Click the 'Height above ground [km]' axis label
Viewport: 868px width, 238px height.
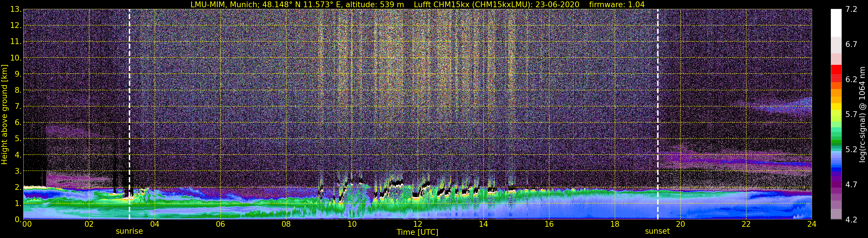[4, 114]
